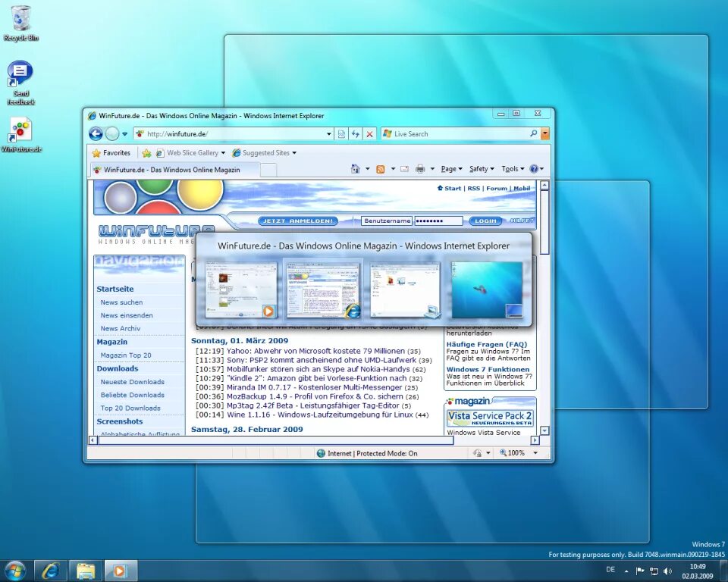Select Desktop thumbnail in switcher
The image size is (728, 582).
pos(487,290)
